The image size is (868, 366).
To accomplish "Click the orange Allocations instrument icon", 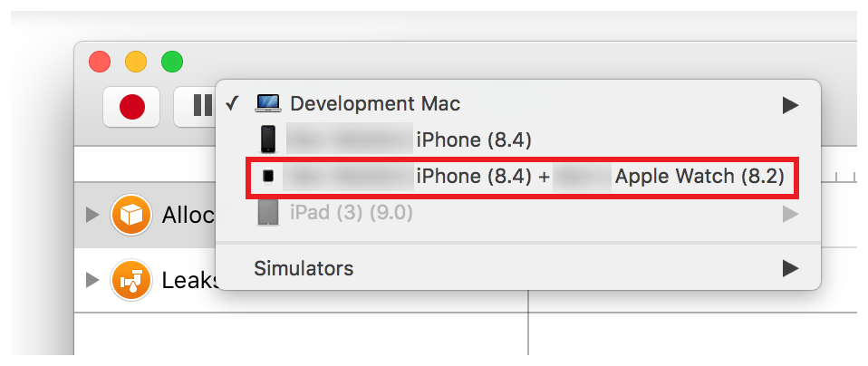I will point(130,216).
